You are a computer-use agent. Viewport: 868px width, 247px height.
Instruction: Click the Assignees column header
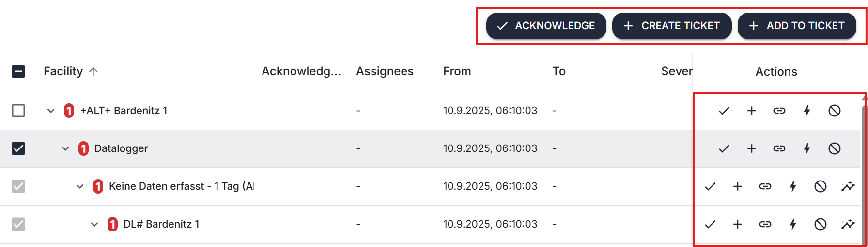(x=385, y=71)
